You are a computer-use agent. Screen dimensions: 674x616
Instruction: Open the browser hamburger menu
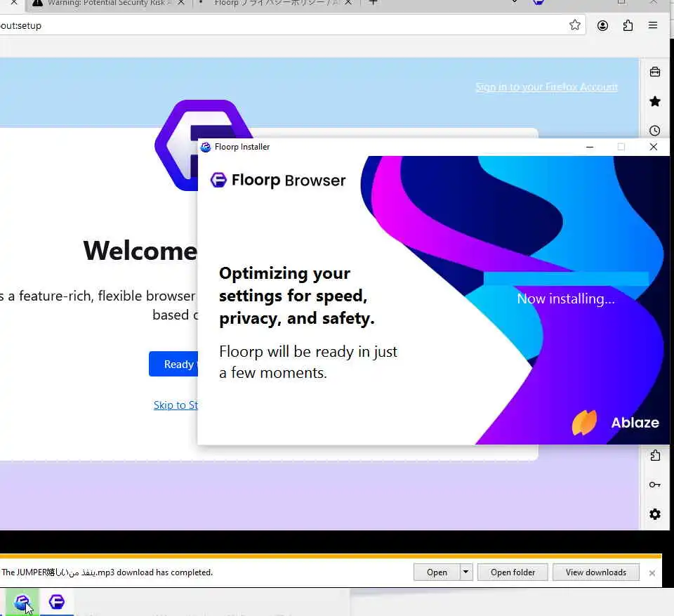[652, 25]
